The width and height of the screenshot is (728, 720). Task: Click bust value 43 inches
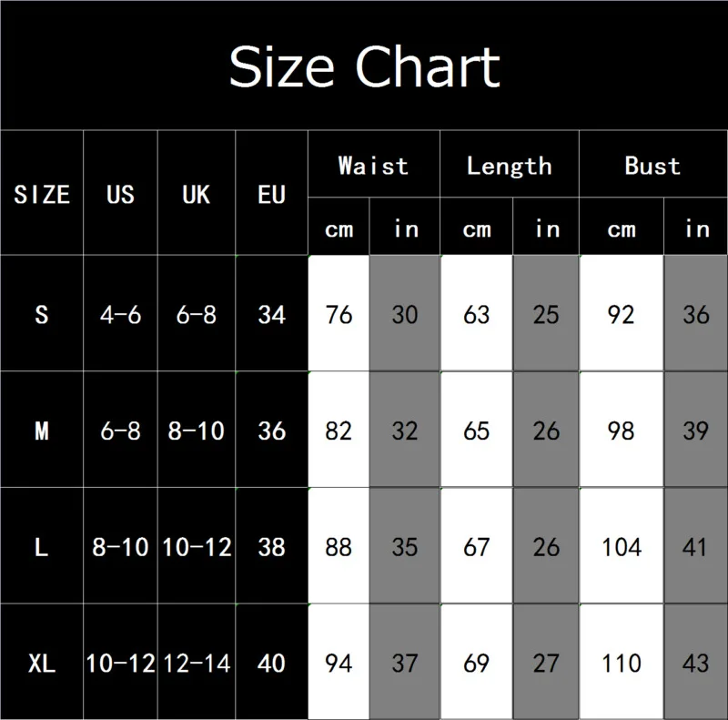[695, 663]
